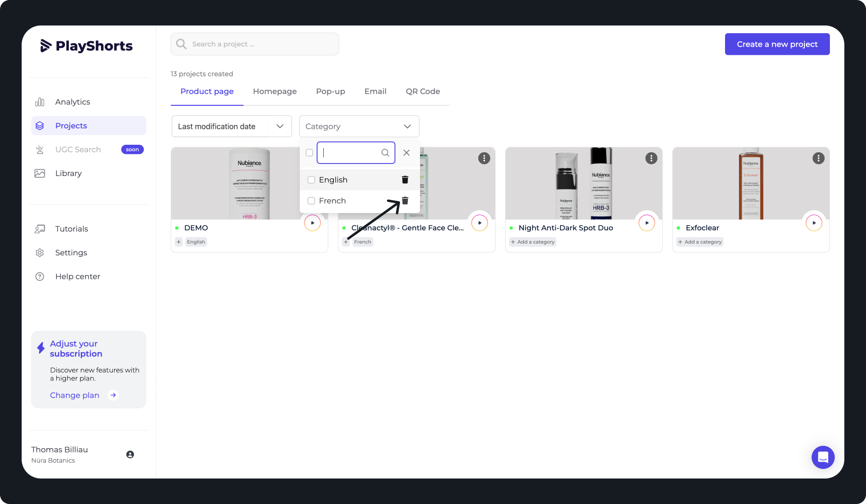Open three-dot menu on Night Anti-Dark Spot Duo
The height and width of the screenshot is (504, 866).
(x=651, y=158)
